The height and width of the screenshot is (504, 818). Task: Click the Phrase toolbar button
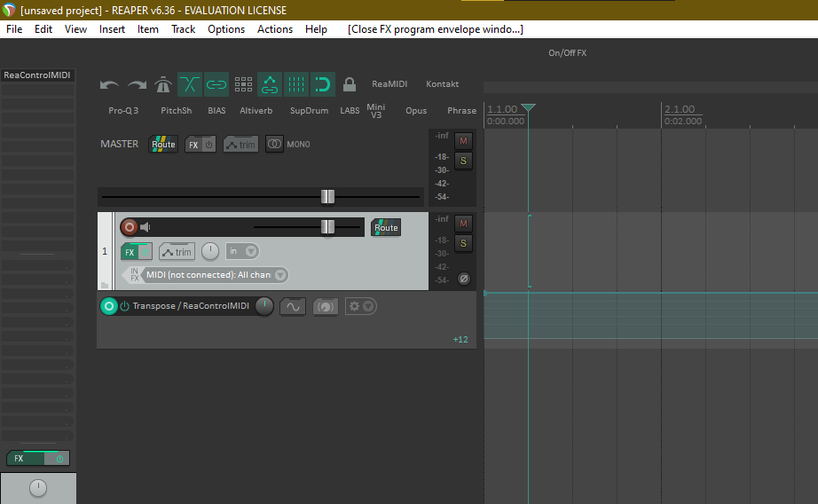(x=461, y=111)
